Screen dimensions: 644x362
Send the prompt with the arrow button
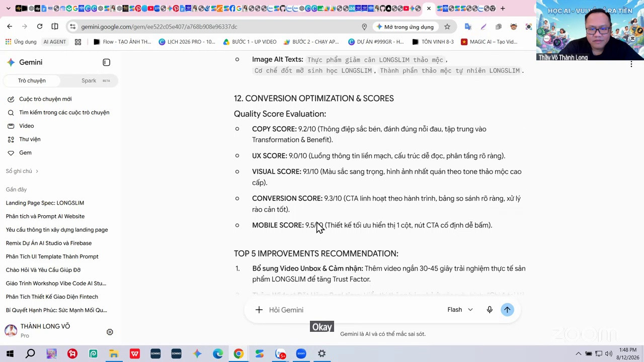coord(507,310)
